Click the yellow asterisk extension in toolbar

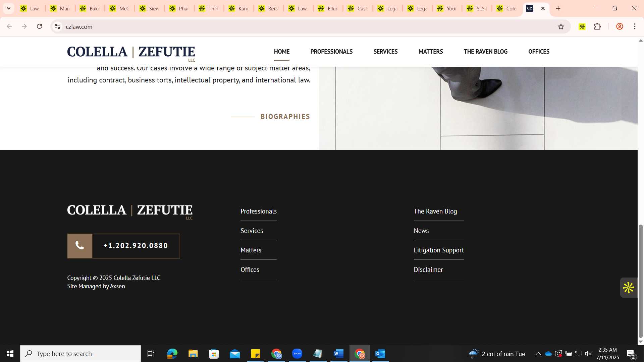(582, 26)
